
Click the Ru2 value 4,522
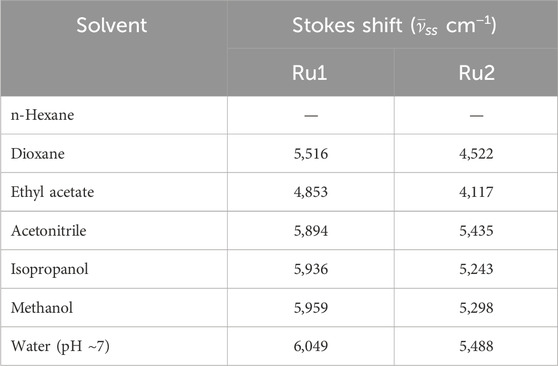tap(476, 154)
